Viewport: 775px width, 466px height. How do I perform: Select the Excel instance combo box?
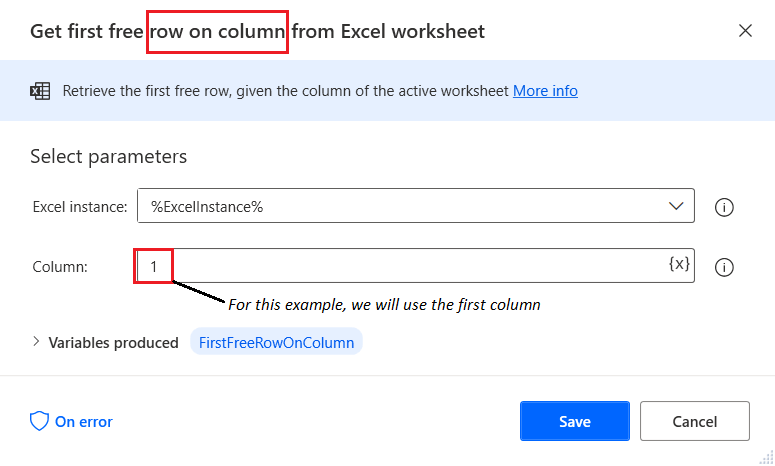pyautogui.click(x=416, y=206)
